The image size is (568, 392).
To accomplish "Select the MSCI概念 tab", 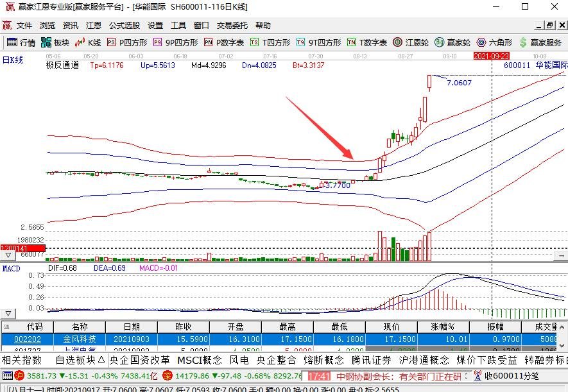I will [x=199, y=360].
